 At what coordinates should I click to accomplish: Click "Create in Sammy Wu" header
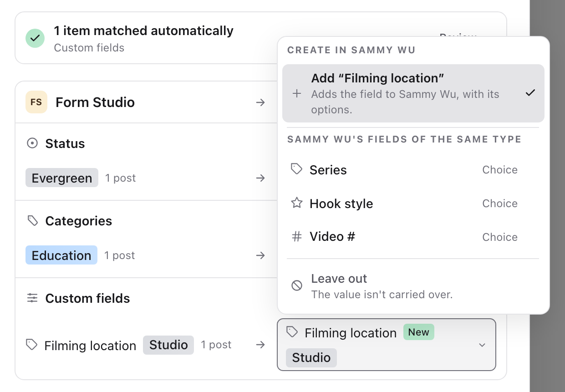(x=351, y=50)
